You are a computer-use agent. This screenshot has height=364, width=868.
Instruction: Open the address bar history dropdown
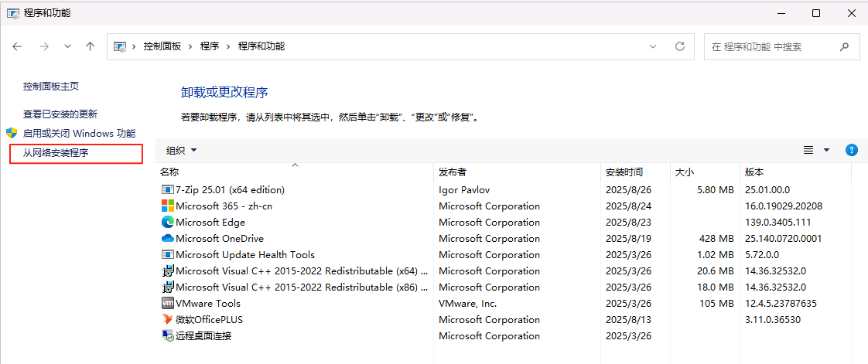(653, 46)
